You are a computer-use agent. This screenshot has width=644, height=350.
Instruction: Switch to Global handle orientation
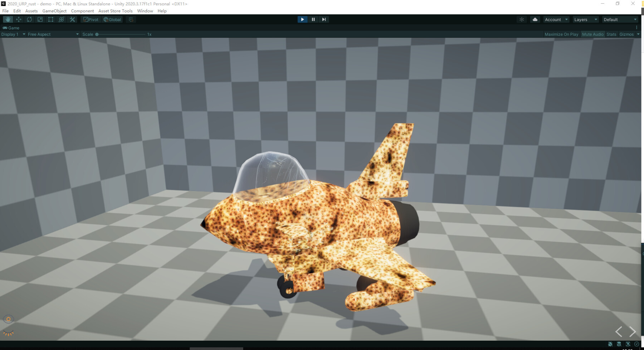[112, 19]
